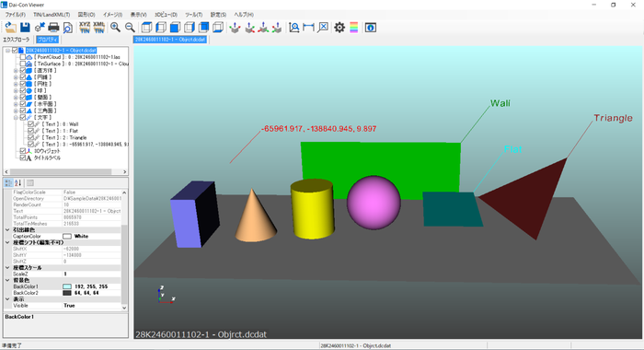This screenshot has height=350, width=644.
Task: Click the CaptionColor white swatch
Action: click(x=67, y=236)
